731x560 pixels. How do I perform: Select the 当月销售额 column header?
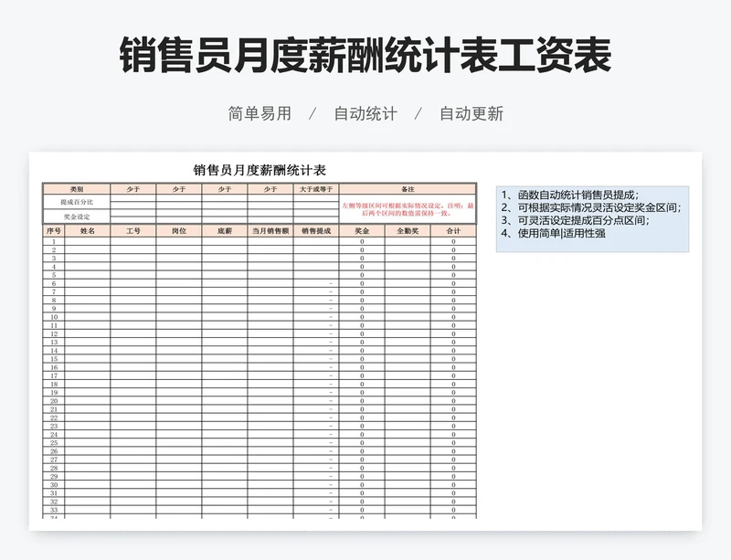270,233
